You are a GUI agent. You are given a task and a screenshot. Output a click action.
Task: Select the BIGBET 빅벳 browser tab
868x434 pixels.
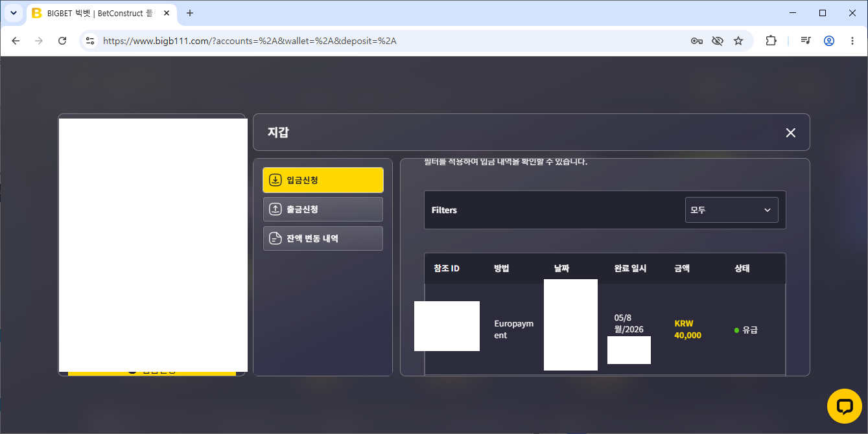pyautogui.click(x=102, y=13)
